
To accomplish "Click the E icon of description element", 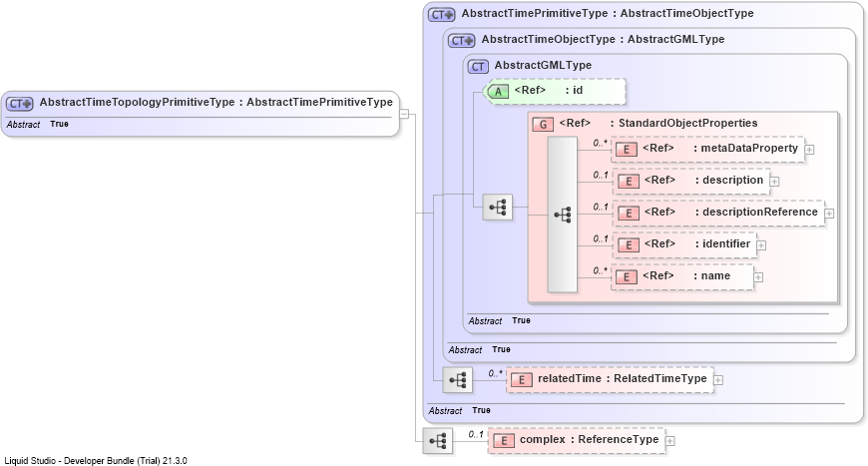I will coord(629,182).
